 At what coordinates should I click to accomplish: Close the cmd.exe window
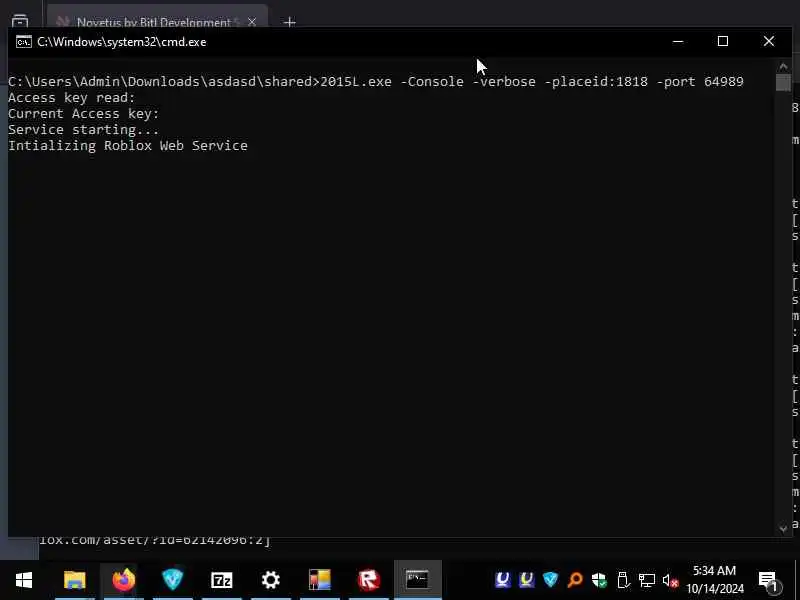pos(769,41)
